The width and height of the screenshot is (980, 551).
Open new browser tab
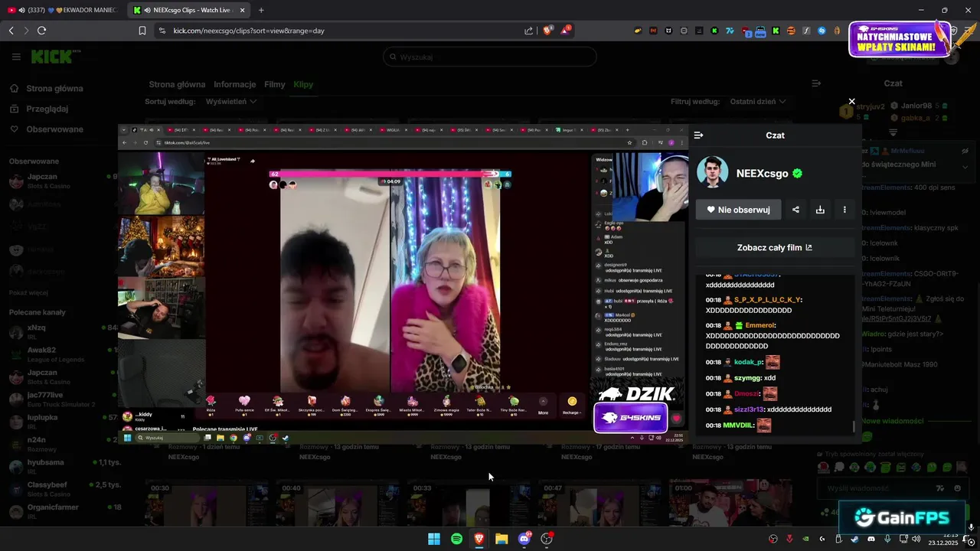(x=261, y=10)
